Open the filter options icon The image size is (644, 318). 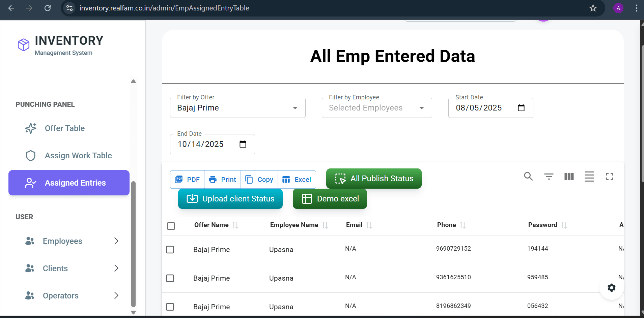[x=548, y=177]
